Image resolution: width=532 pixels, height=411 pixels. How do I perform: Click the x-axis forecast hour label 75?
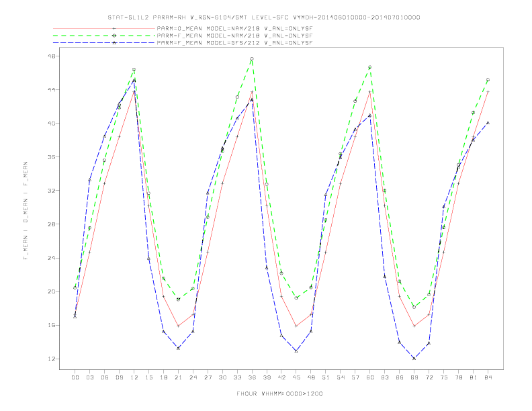(x=444, y=377)
